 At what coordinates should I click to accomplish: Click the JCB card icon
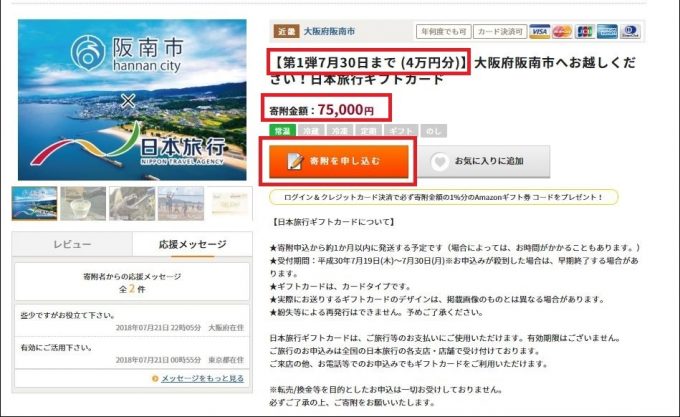585,31
